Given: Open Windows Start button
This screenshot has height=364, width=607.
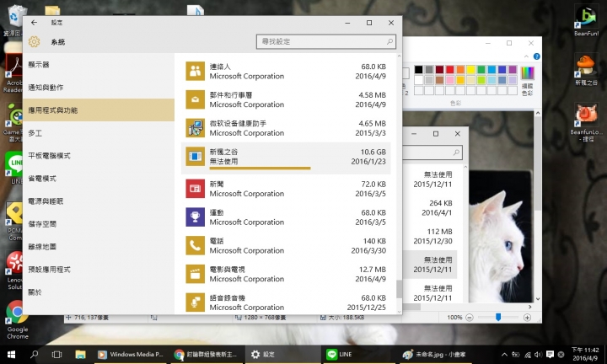Looking at the screenshot, I should pyautogui.click(x=11, y=355).
